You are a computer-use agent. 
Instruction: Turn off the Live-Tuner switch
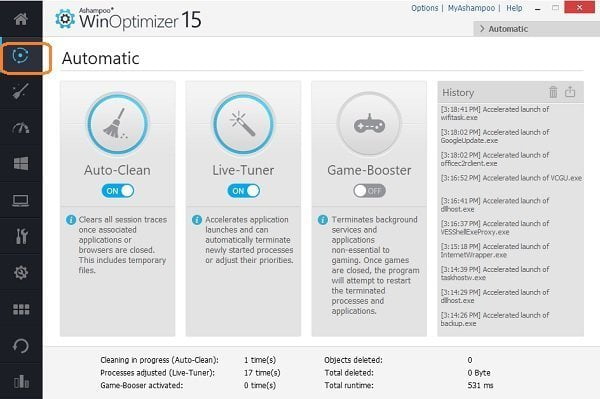(x=243, y=191)
